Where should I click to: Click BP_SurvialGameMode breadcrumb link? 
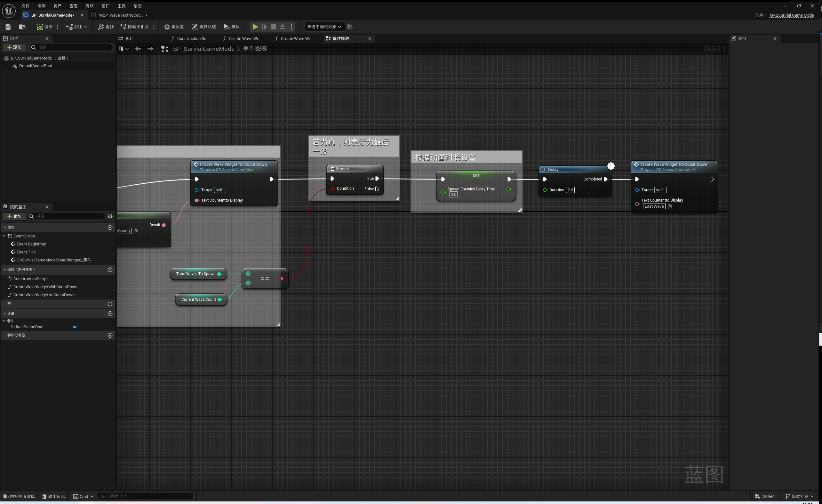point(204,49)
